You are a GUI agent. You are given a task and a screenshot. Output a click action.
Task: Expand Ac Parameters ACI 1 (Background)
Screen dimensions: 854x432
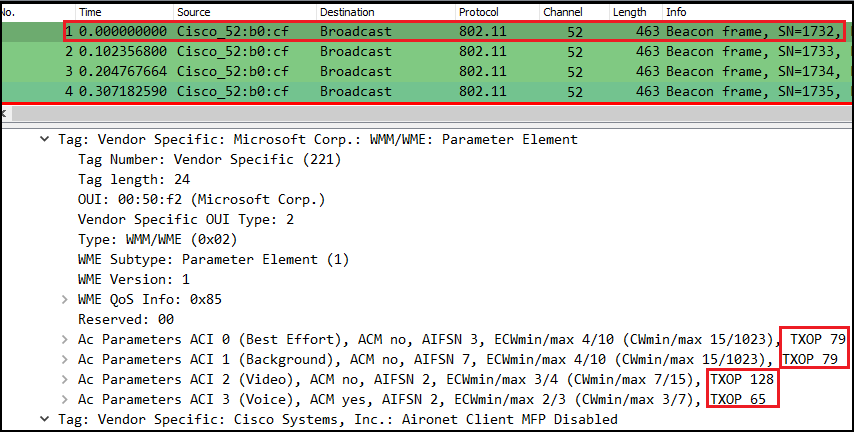pos(64,359)
